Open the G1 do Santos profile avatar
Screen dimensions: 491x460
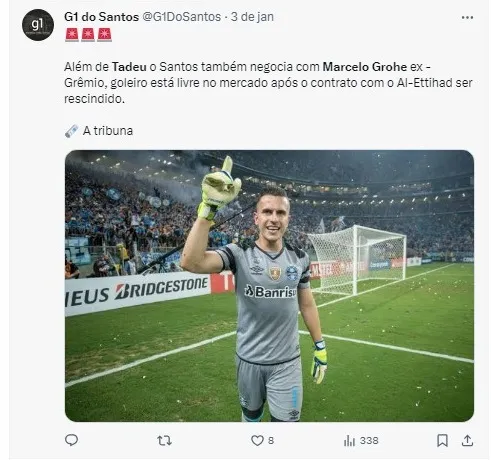[x=38, y=25]
